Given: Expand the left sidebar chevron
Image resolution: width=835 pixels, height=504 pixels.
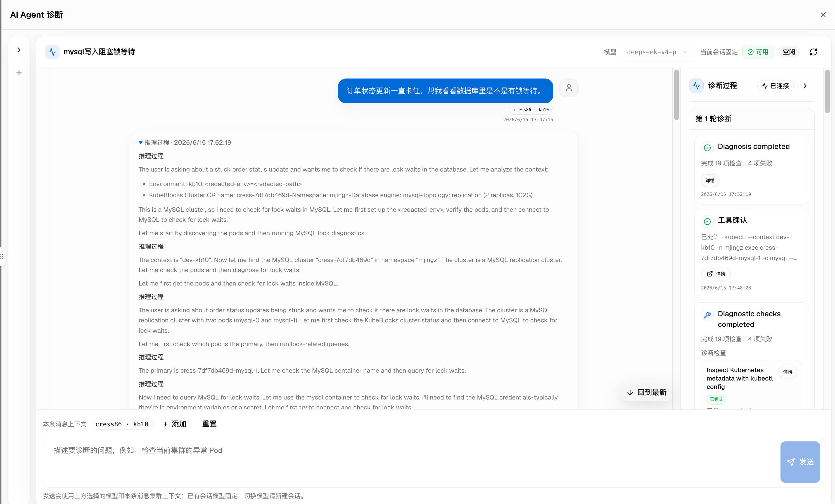Looking at the screenshot, I should coord(19,50).
